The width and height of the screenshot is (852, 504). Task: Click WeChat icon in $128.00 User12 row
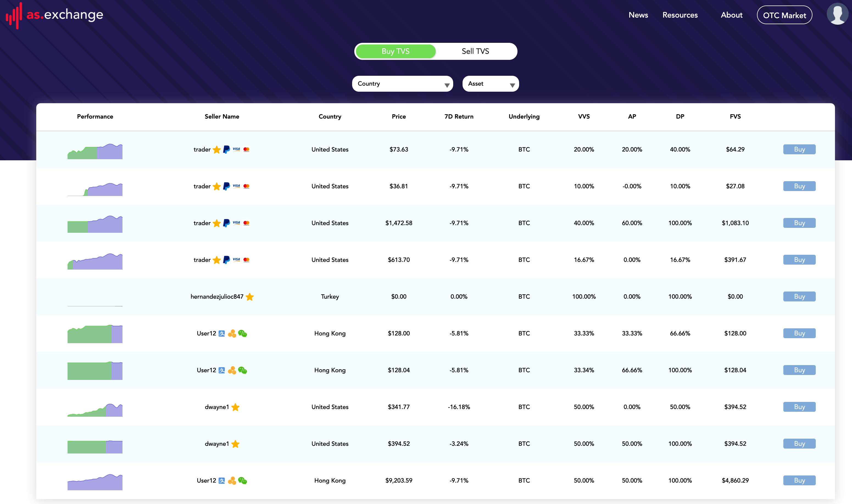pos(243,334)
